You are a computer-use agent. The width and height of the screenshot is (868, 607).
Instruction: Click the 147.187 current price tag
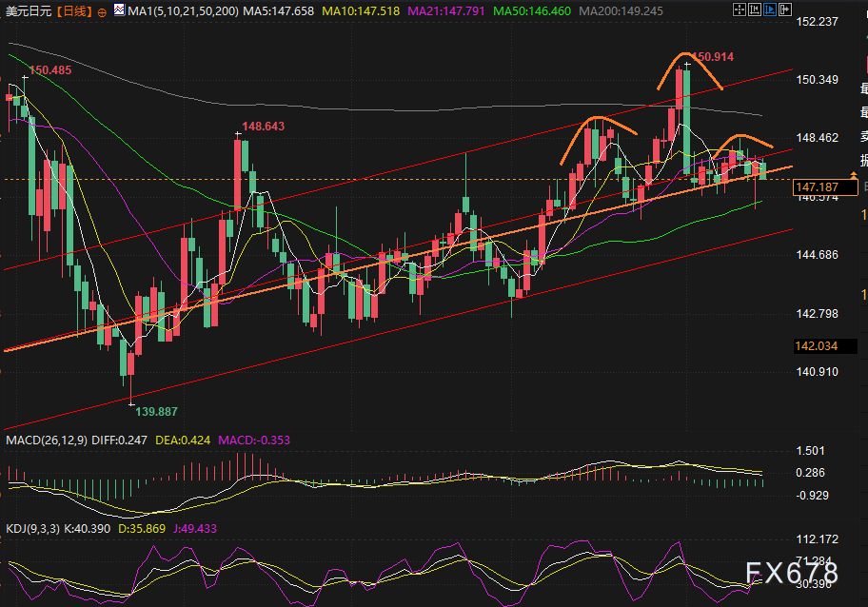(816, 188)
